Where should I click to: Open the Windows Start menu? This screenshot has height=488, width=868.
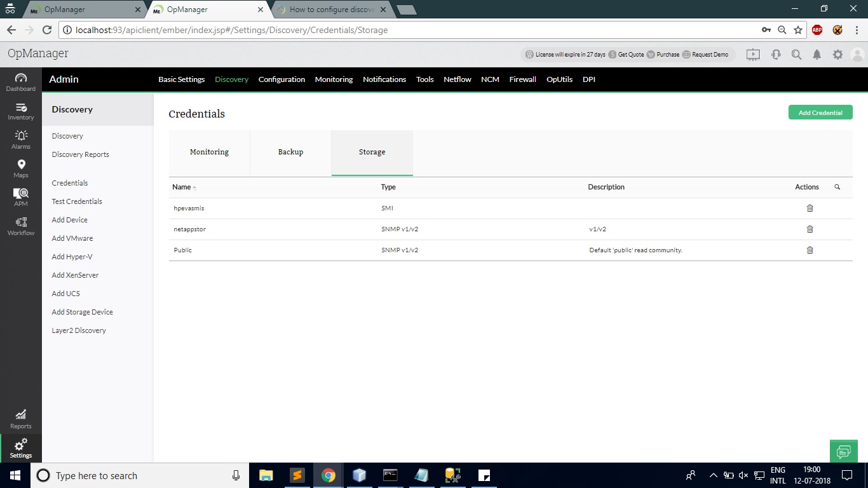tap(15, 475)
